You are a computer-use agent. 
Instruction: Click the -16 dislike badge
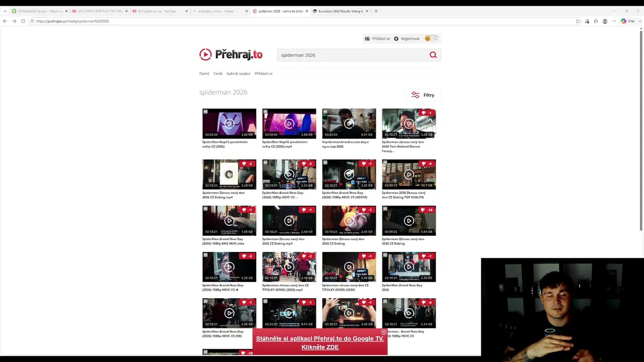pos(427,210)
